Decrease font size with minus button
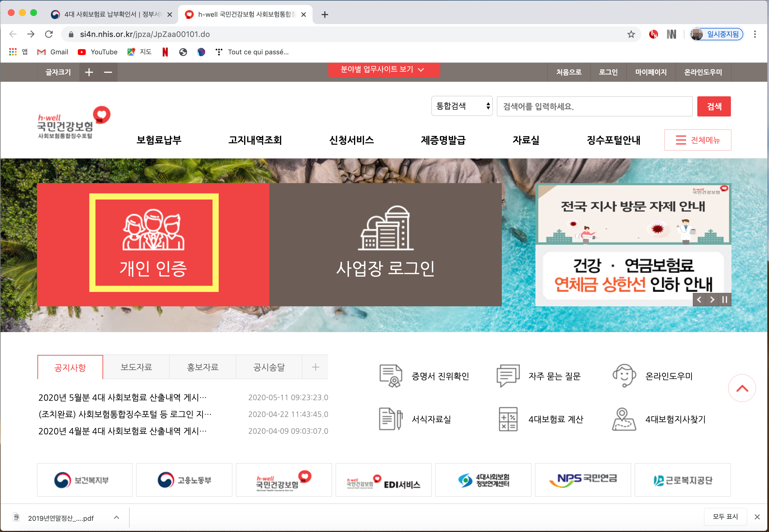Screen dimensions: 769x532 pyautogui.click(x=108, y=72)
